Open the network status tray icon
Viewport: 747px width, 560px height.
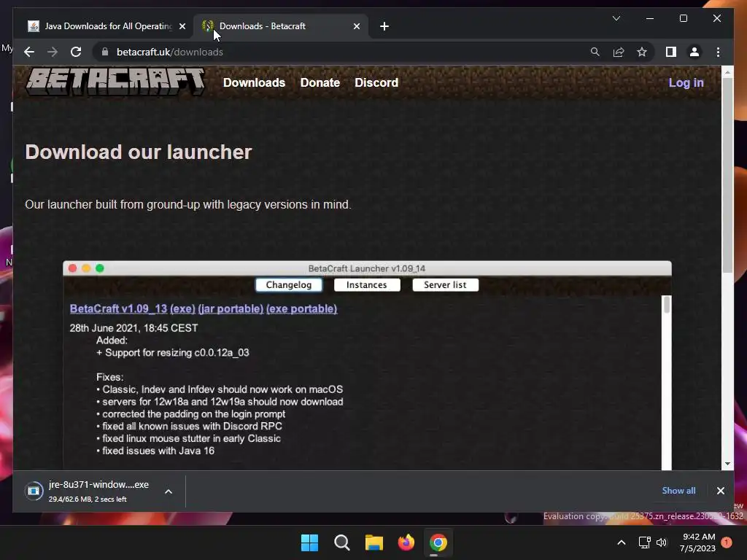[x=644, y=542]
